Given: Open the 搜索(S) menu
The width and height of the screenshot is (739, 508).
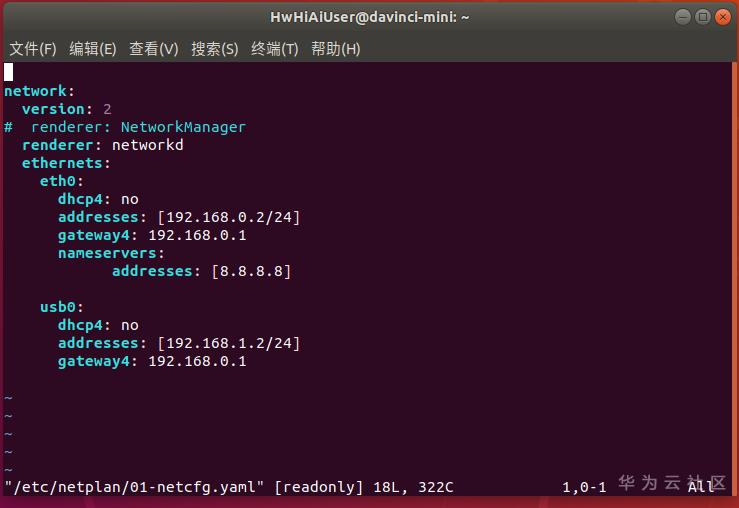Looking at the screenshot, I should click(x=215, y=48).
